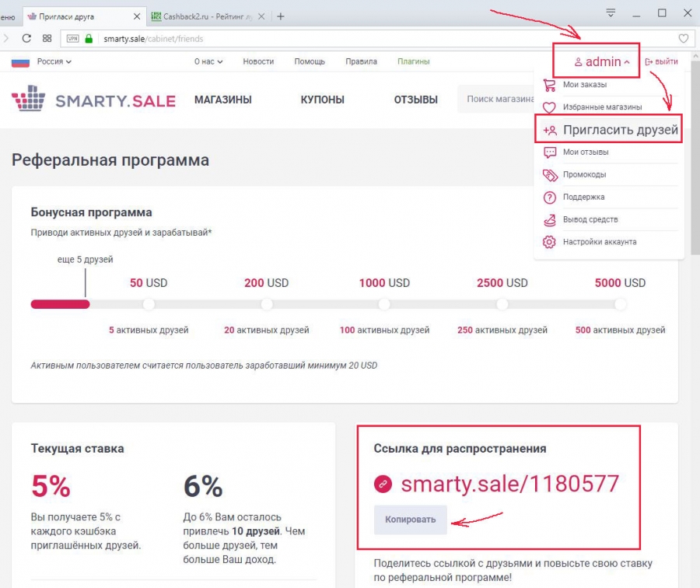Click the Ссылка для распространения heading
This screenshot has height=588, width=700.
click(460, 448)
